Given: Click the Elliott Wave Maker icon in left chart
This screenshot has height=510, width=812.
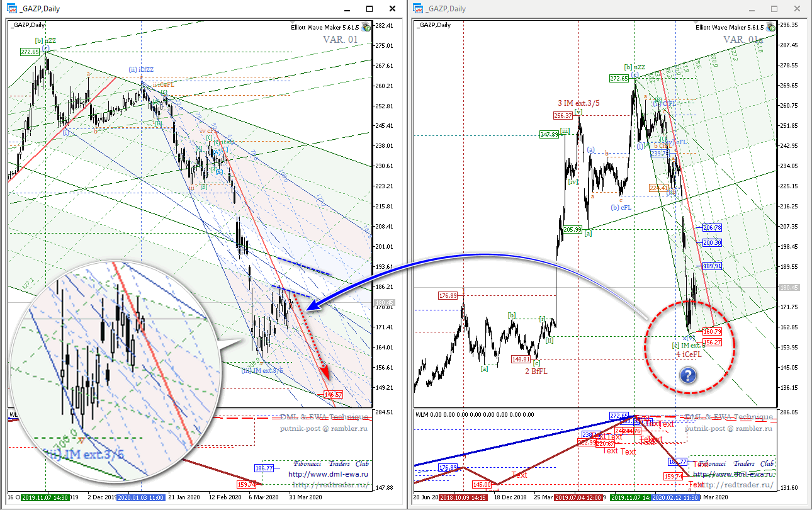Looking at the screenshot, I should 367,28.
